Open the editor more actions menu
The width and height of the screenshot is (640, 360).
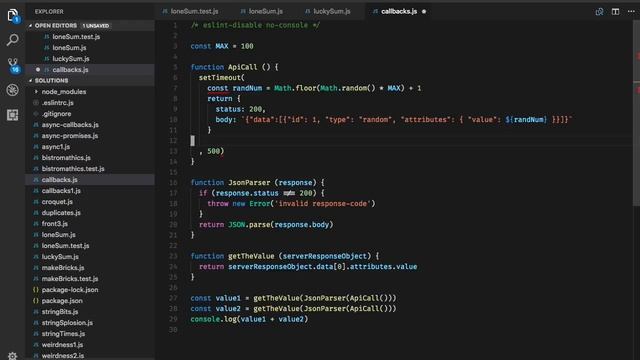point(631,11)
